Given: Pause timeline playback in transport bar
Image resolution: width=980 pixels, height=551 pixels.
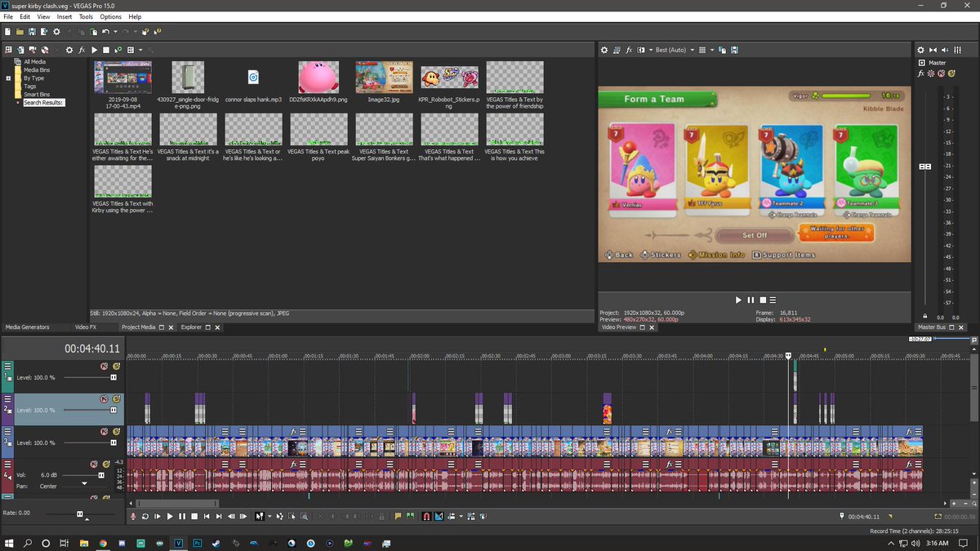Looking at the screenshot, I should point(182,517).
